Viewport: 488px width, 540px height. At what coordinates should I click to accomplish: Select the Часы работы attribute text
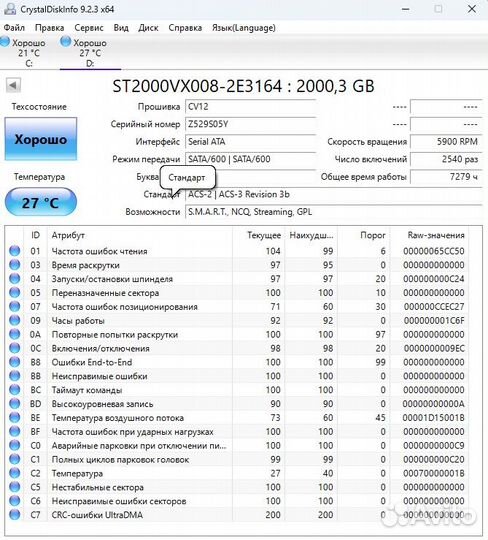pos(78,321)
